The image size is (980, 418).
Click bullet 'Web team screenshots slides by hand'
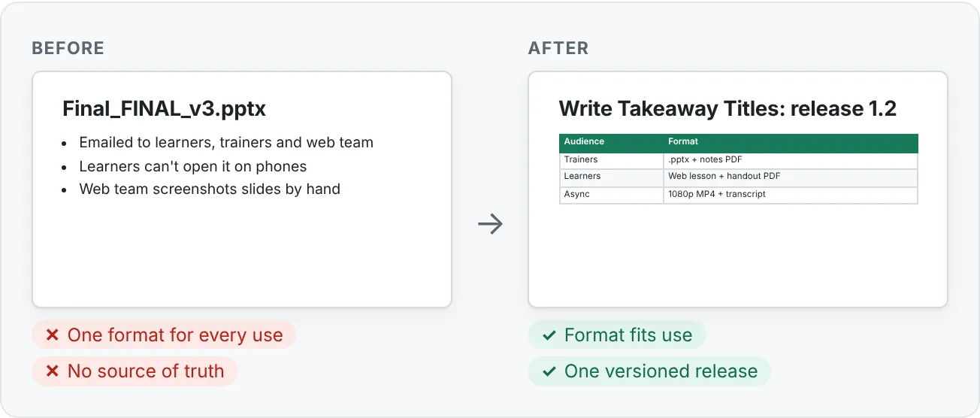(210, 189)
